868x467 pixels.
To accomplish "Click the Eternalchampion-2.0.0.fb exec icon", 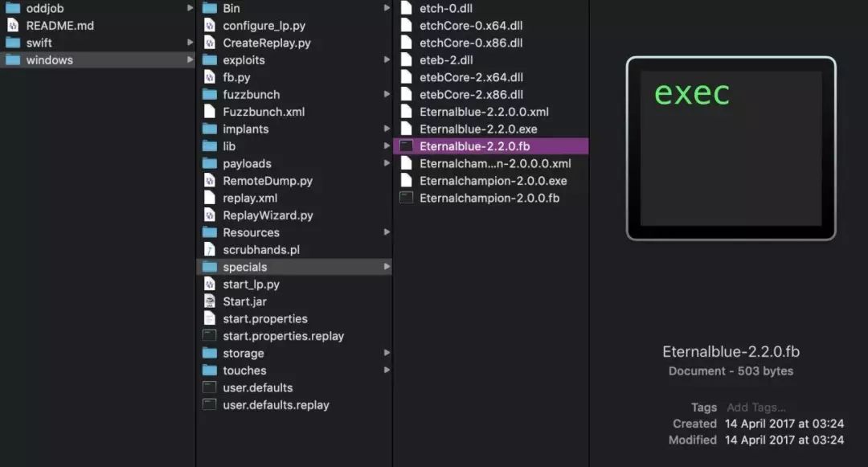I will click(x=407, y=198).
